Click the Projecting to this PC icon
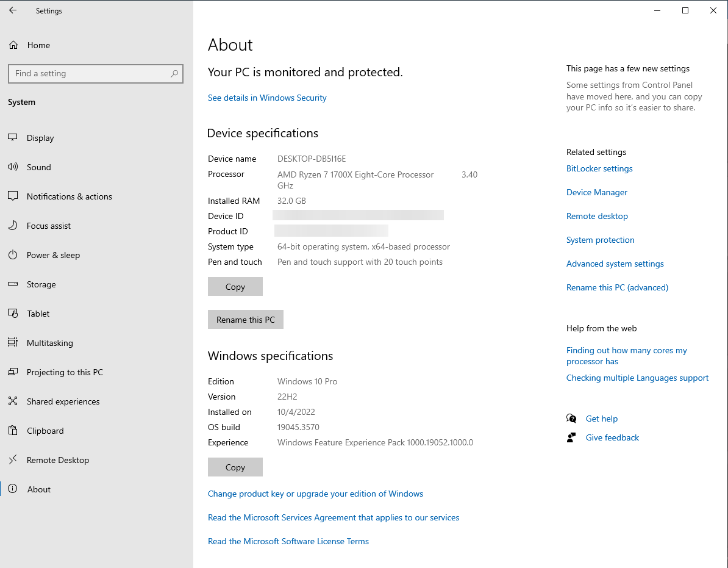 [13, 372]
